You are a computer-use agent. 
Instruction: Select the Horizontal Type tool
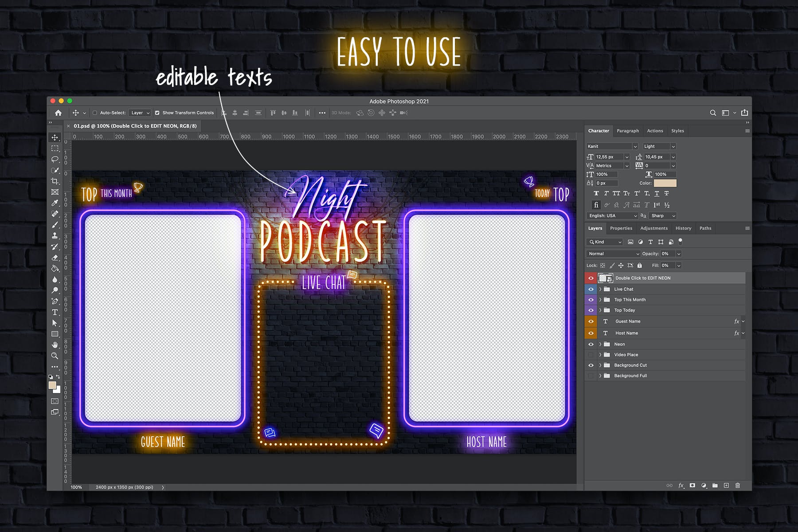pos(55,313)
